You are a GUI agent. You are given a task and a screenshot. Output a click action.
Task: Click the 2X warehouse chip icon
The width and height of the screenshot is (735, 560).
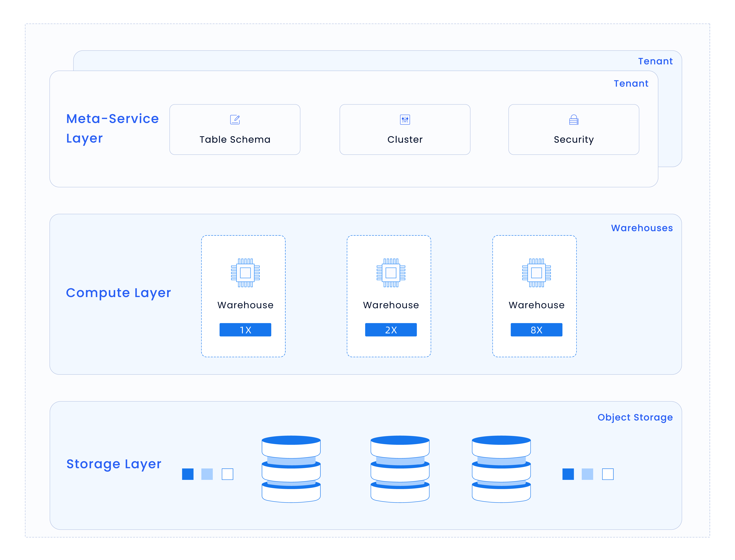click(x=391, y=273)
